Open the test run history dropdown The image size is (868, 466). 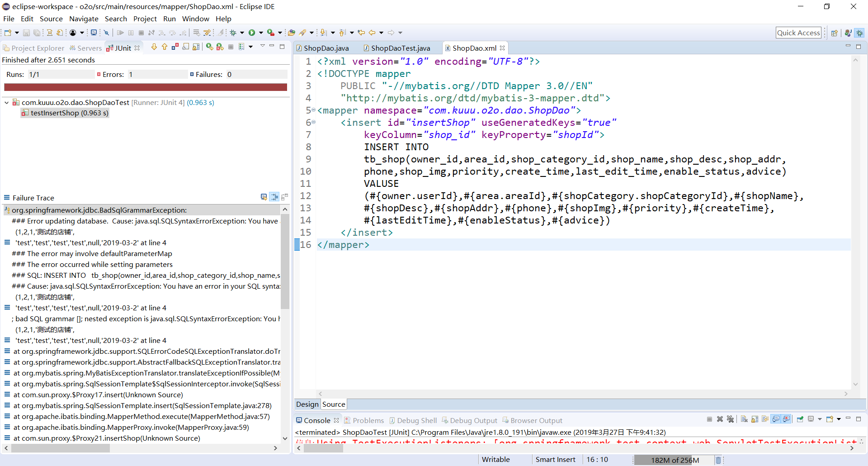[x=250, y=47]
